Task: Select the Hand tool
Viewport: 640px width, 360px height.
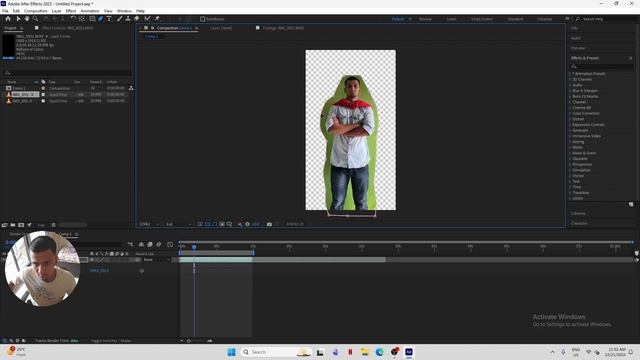Action: point(27,19)
